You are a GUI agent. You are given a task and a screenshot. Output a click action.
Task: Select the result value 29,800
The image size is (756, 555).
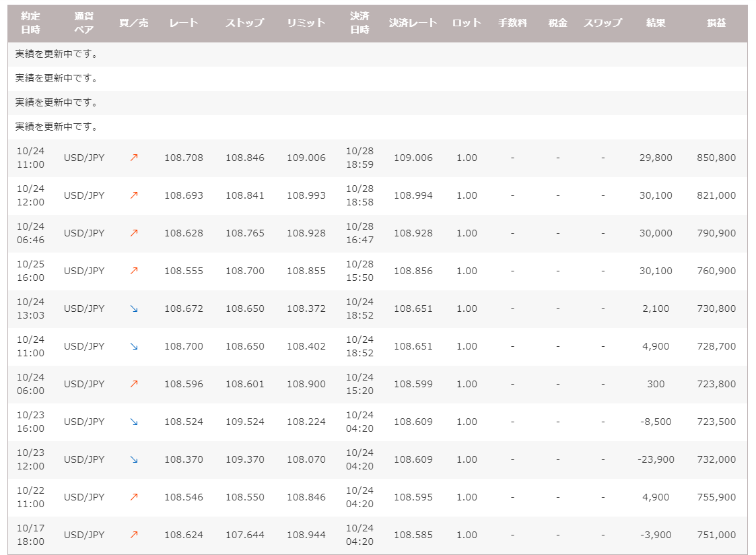[656, 158]
